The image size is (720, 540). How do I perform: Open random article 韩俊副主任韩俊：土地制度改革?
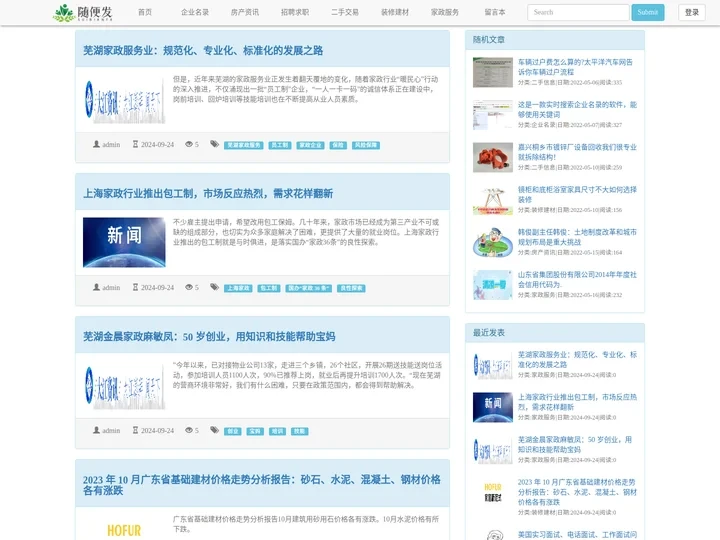pyautogui.click(x=577, y=237)
